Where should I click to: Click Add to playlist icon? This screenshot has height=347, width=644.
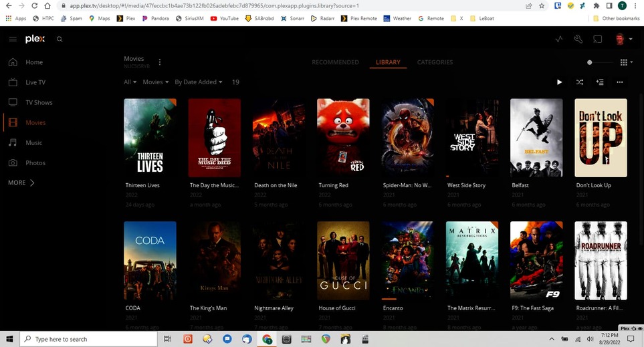click(600, 82)
